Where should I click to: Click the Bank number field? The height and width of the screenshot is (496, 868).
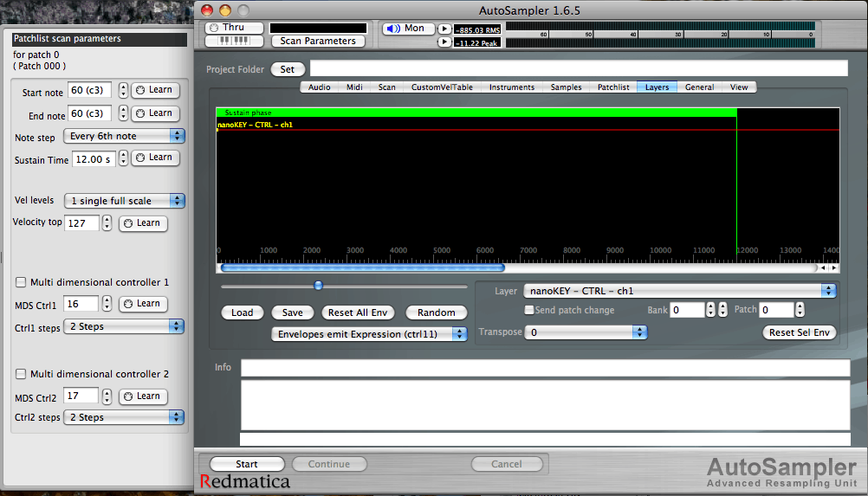(x=687, y=310)
